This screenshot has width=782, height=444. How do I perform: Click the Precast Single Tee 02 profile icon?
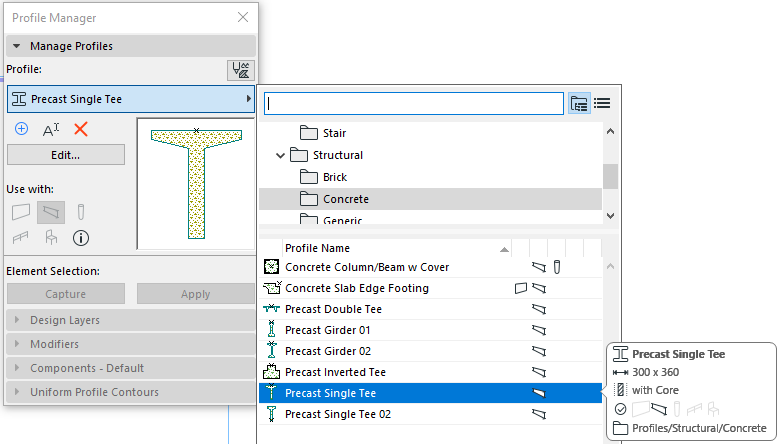271,414
